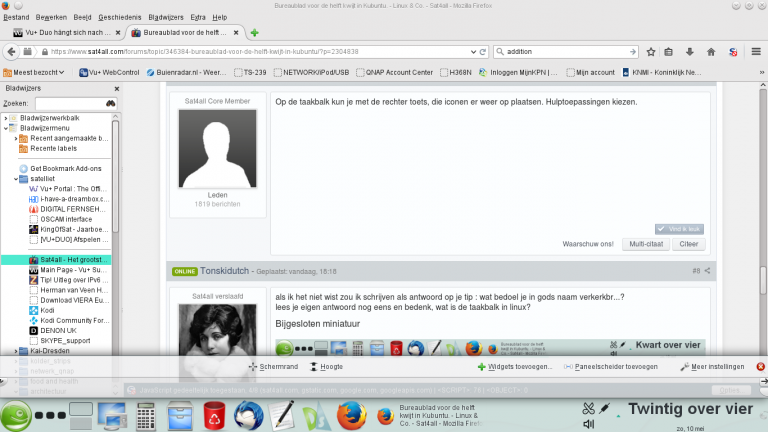Viewport: 768px width, 432px height.
Task: Click the new tab plus button
Action: coord(254,33)
